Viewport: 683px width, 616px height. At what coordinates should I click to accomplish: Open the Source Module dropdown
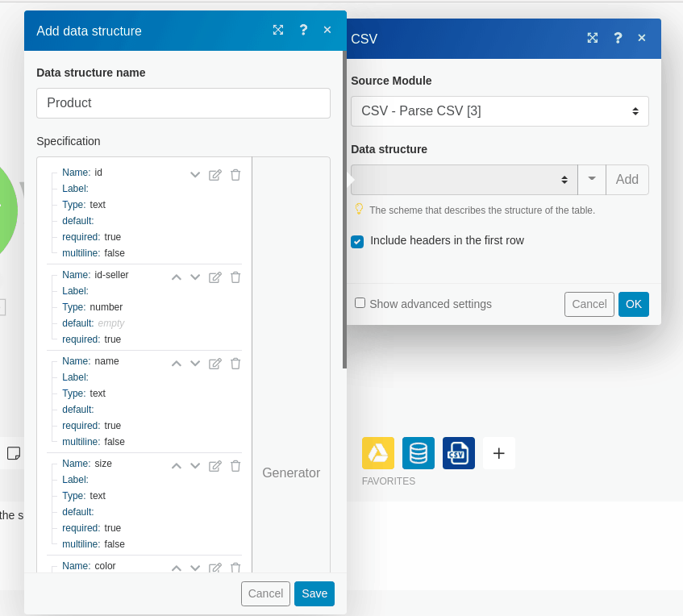pos(499,111)
